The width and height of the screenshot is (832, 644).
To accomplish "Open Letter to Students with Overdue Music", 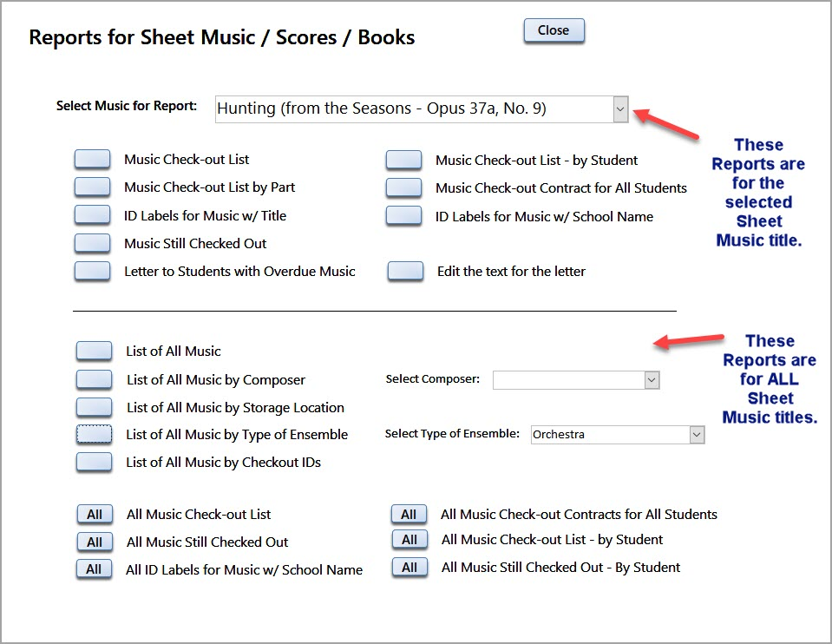I will pyautogui.click(x=92, y=271).
